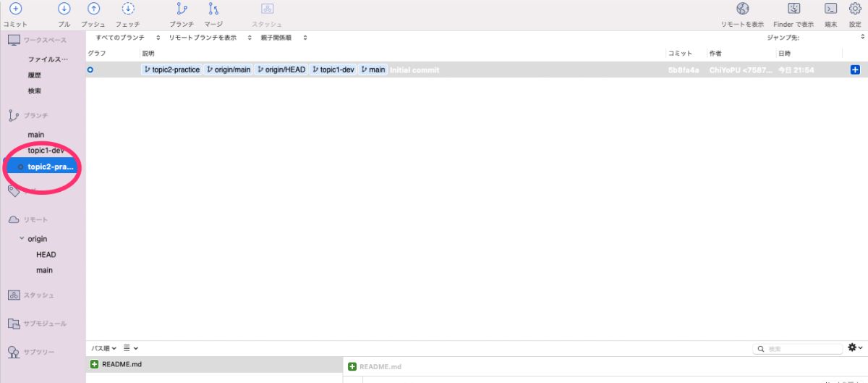Click the origin/main label on commit
Image resolution: width=868 pixels, height=383 pixels.
[228, 70]
